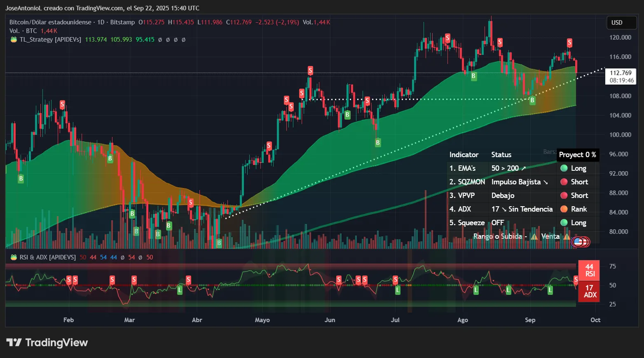The width and height of the screenshot is (644, 358).
Task: Open the USD currency selector at top right
Action: pos(621,23)
